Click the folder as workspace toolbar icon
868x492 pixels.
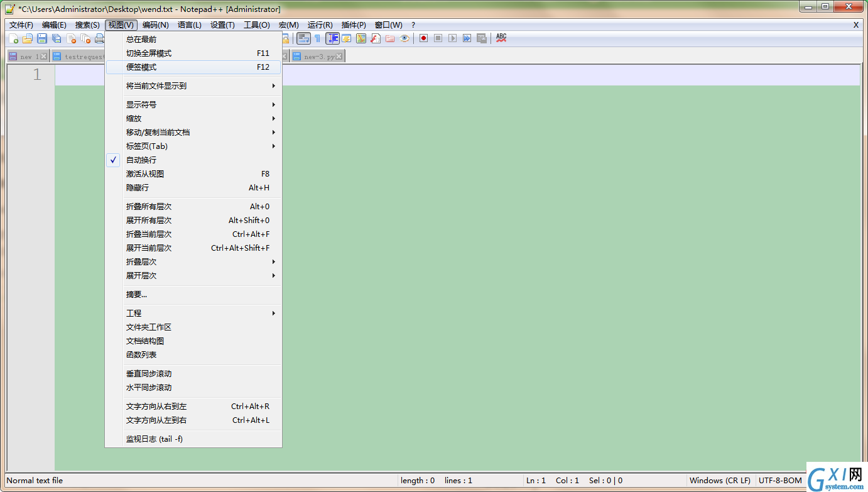(390, 38)
